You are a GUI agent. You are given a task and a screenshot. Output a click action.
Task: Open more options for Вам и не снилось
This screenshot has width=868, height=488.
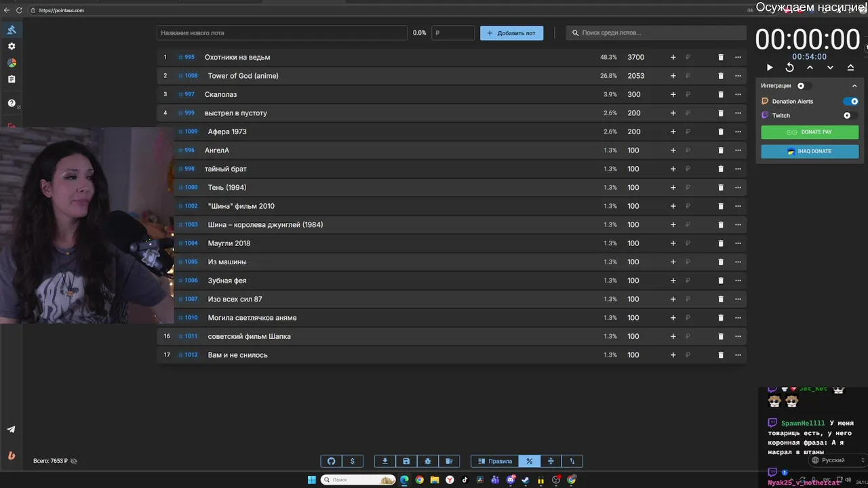pyautogui.click(x=738, y=355)
